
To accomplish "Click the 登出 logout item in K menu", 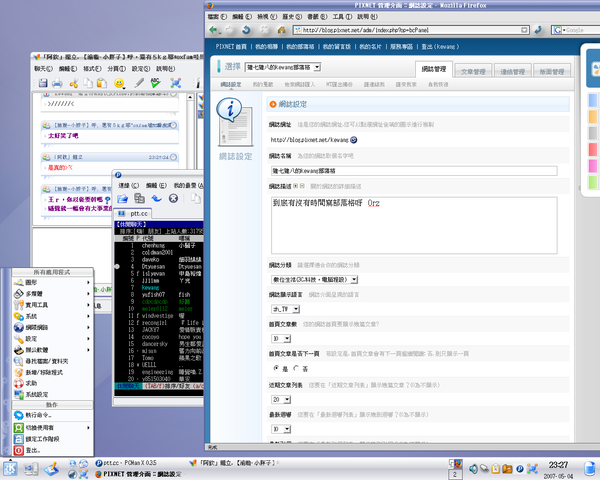I will click(x=53, y=450).
